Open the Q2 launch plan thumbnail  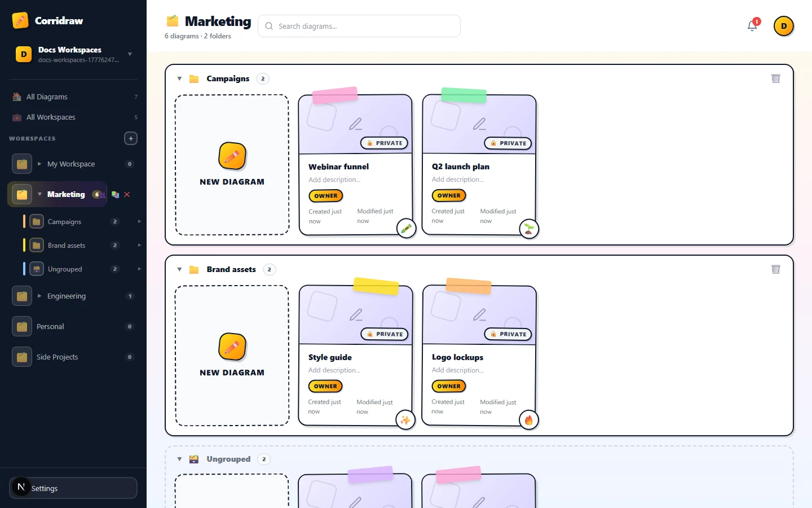tap(479, 124)
